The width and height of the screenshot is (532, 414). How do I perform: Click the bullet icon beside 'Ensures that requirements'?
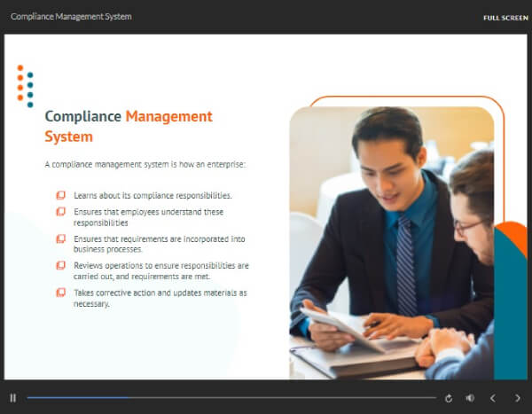(60, 238)
